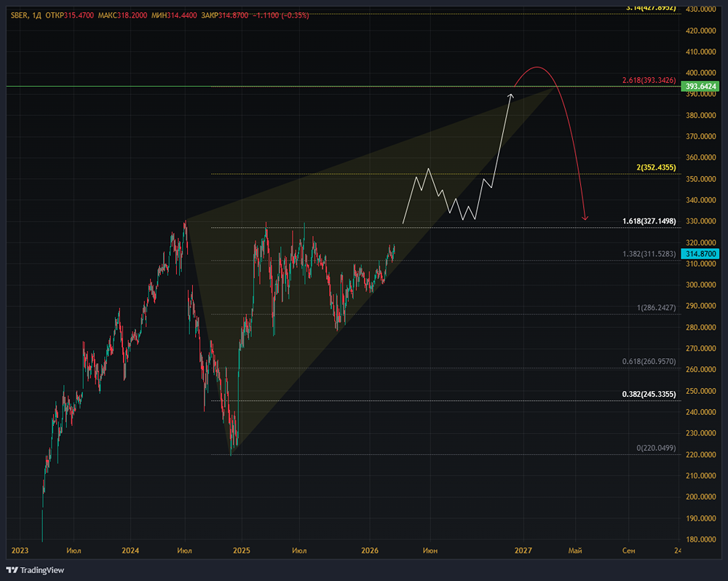Click the 2023 label on time axis
Image resolution: width=728 pixels, height=581 pixels.
coord(20,550)
